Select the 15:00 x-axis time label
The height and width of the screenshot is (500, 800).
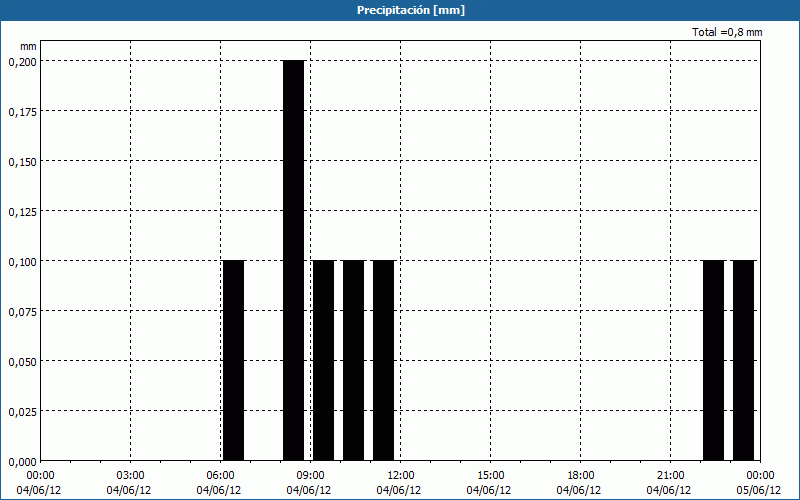click(491, 476)
